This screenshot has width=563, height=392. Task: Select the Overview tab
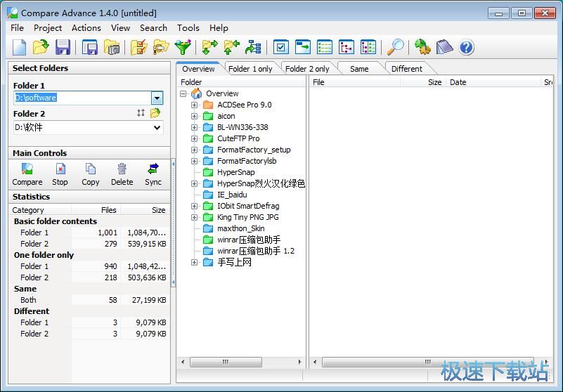coord(198,69)
